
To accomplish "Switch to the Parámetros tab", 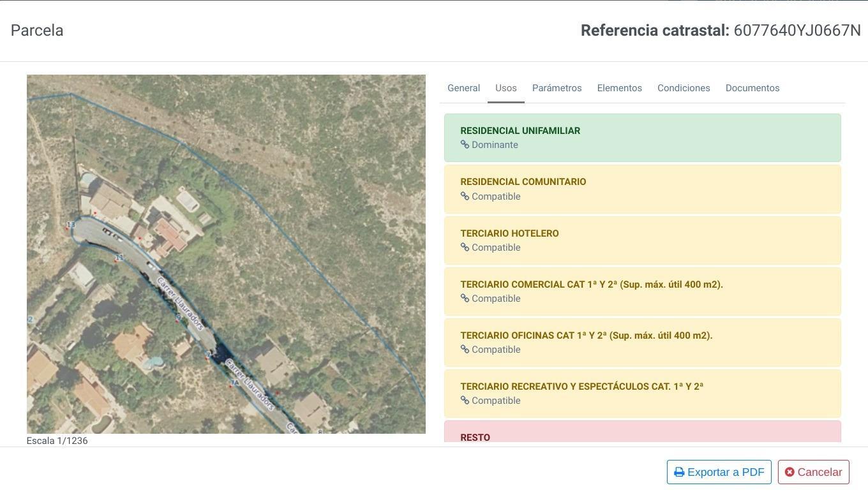I will click(x=557, y=88).
